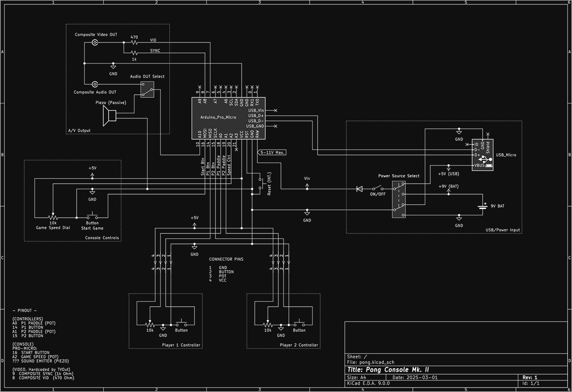Select the Game Speed Dial potentiometer symbol
Screen dimensions: 572x392
[53, 217]
